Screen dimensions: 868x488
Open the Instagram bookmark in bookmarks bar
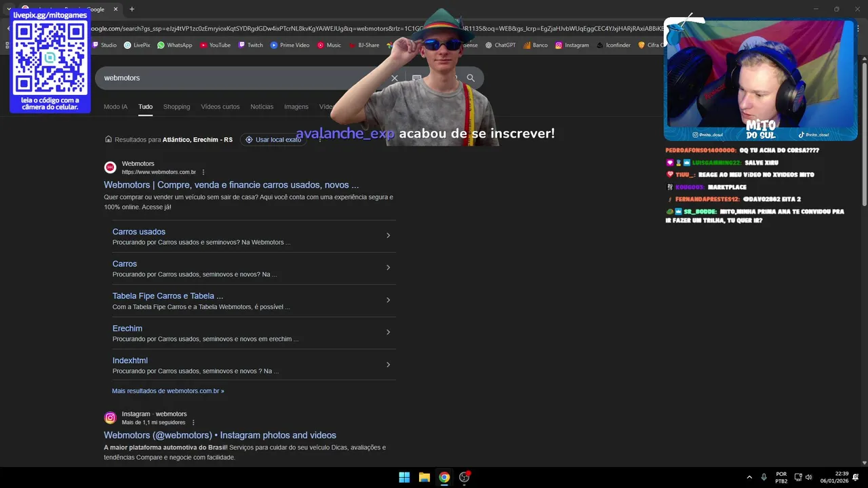pyautogui.click(x=572, y=45)
